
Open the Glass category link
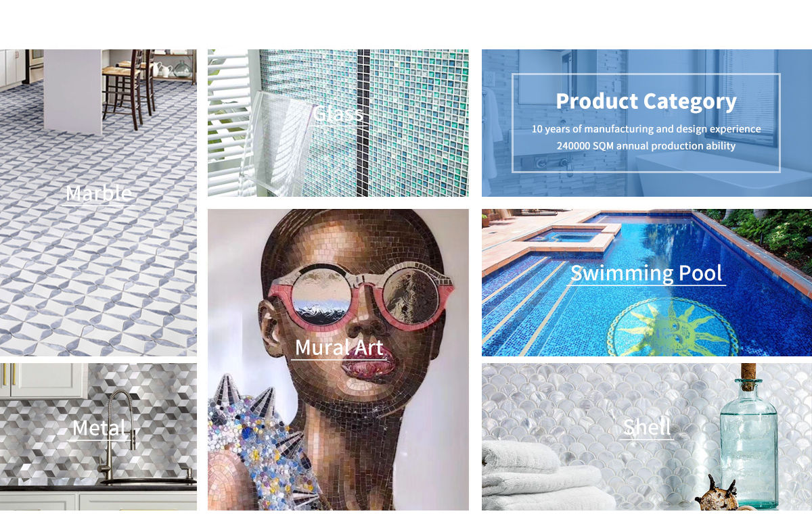[338, 114]
